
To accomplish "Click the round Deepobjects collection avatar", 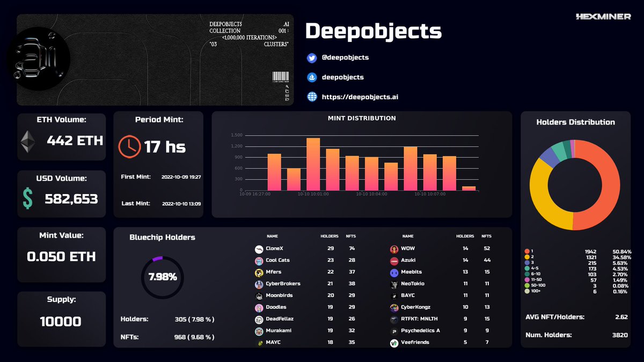I will (39, 59).
